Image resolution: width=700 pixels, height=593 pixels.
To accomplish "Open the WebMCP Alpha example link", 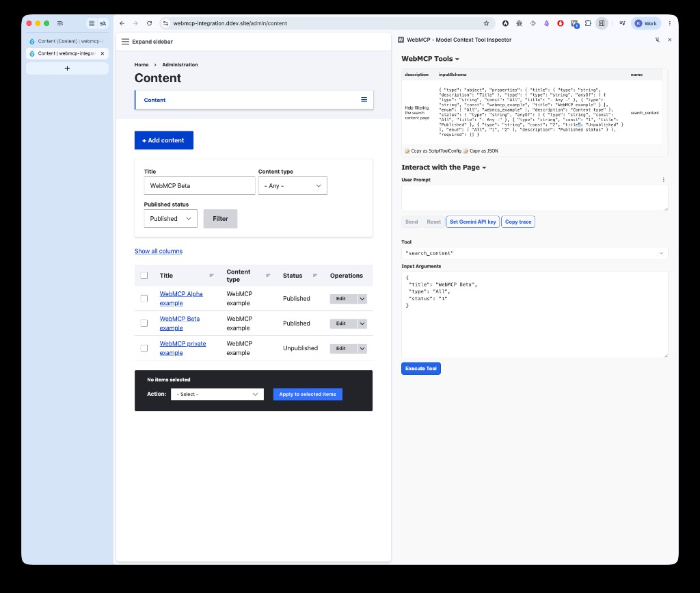I will point(180,298).
